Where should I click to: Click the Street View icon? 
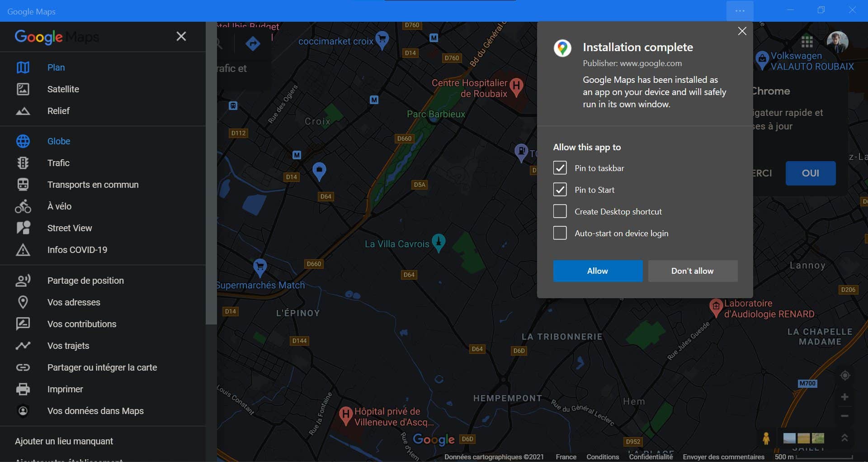point(23,228)
